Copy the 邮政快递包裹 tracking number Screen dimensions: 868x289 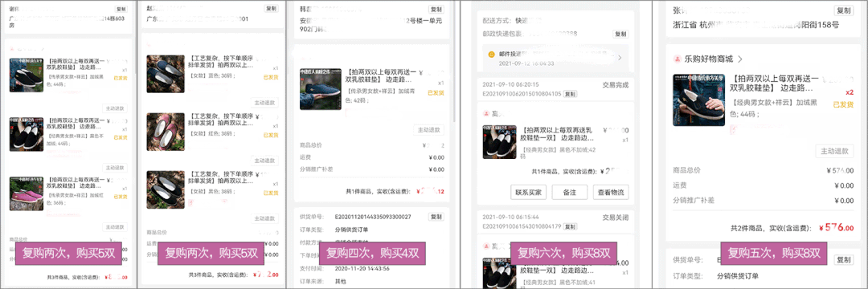tap(620, 34)
